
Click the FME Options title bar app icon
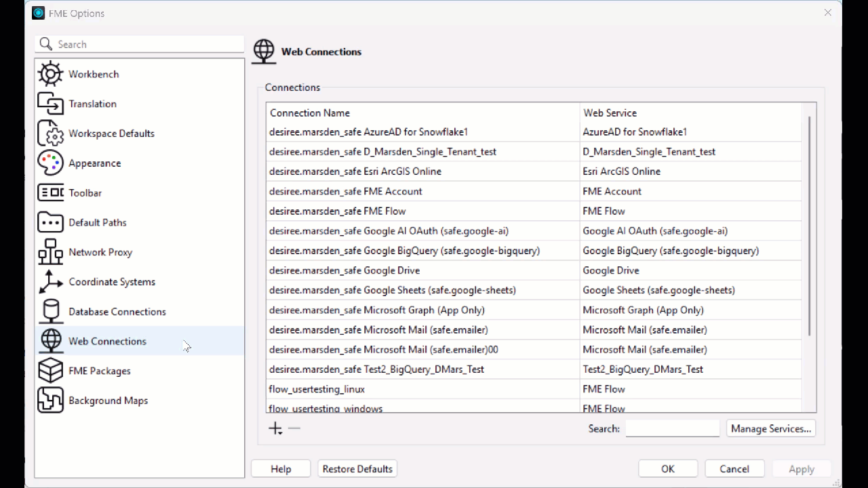coord(39,13)
